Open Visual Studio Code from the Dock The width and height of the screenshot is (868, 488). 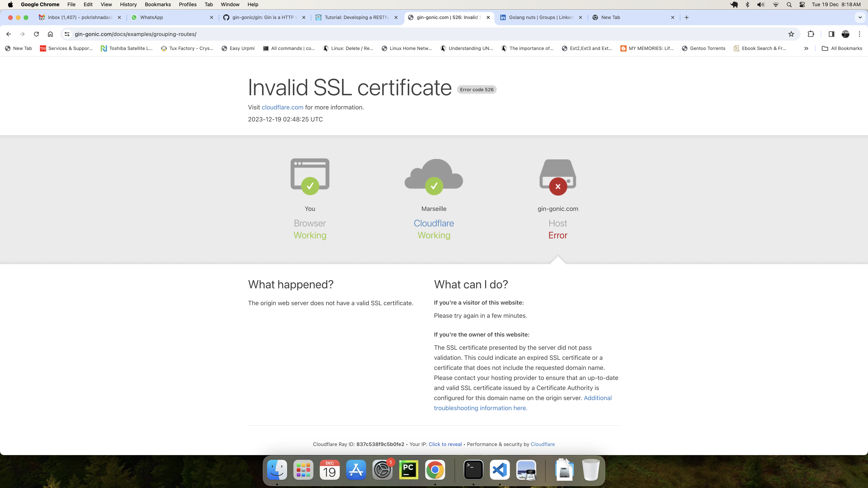(x=500, y=470)
